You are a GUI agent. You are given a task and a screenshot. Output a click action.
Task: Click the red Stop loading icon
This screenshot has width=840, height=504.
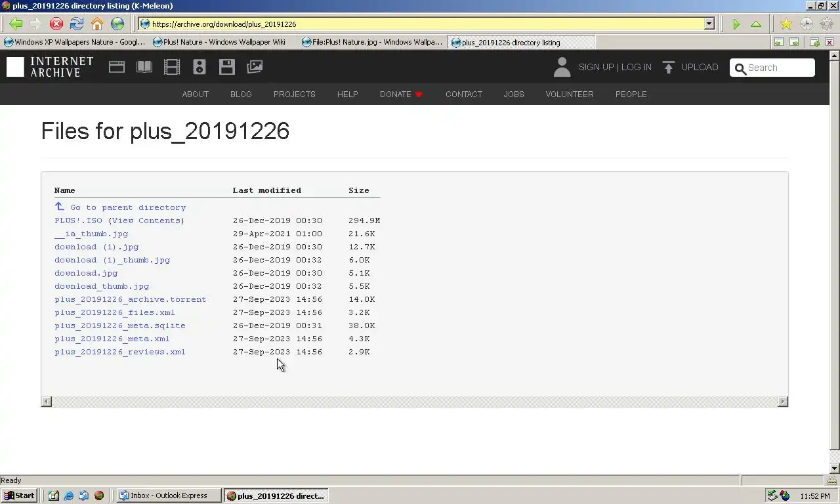pos(56,24)
